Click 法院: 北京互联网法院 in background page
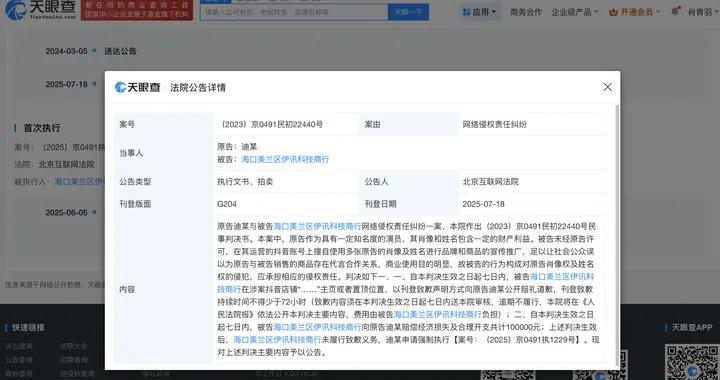 click(54, 164)
